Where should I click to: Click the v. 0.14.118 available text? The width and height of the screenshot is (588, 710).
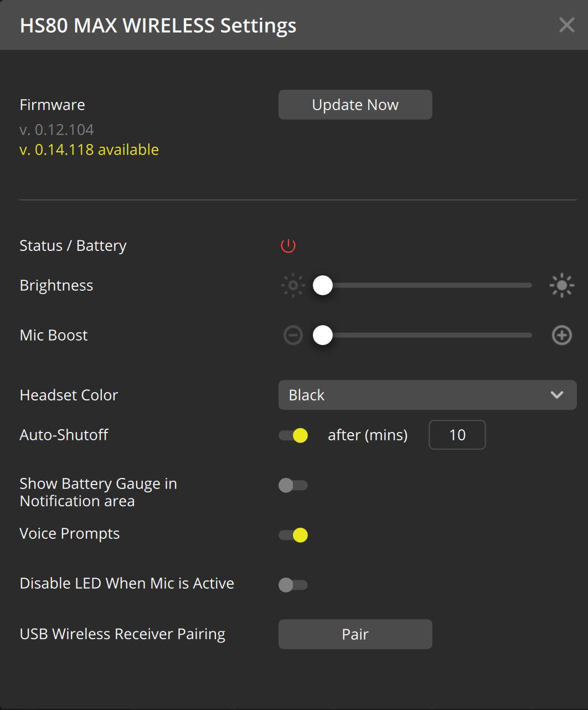pyautogui.click(x=89, y=150)
